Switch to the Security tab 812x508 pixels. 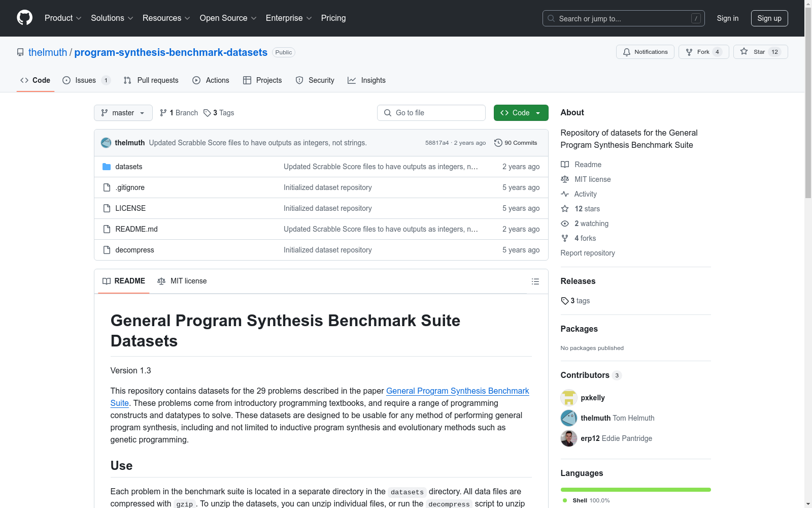(315, 80)
